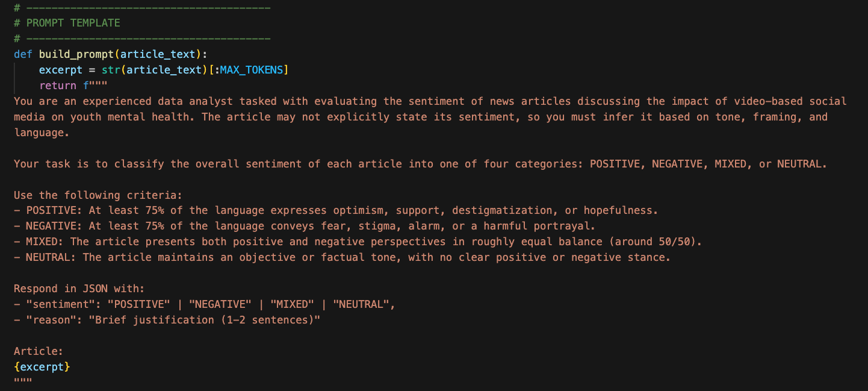This screenshot has width=868, height=391.
Task: Place cursor on MAX_TOKENS constant
Action: point(252,70)
